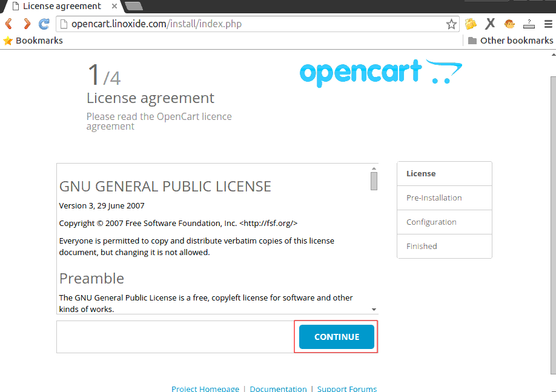This screenshot has width=556, height=392.
Task: Click the Please read the OpenCart licence text
Action: [159, 121]
